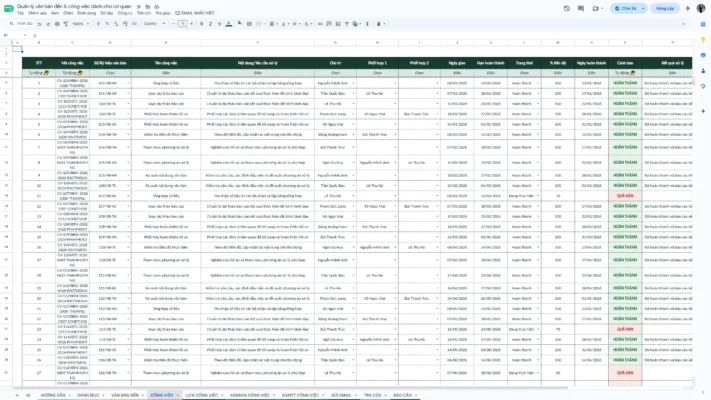This screenshot has height=400, width=711.
Task: Open Google Tasks side panel icon
Action: 703,55
